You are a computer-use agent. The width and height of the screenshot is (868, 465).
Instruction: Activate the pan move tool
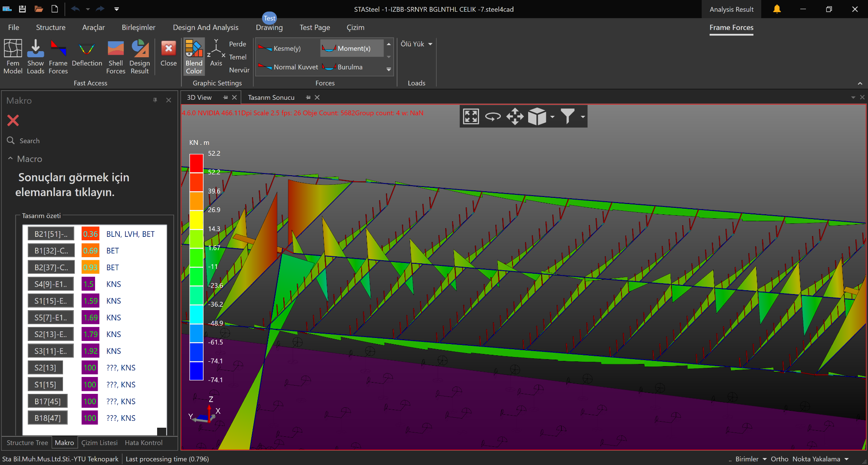pos(515,117)
